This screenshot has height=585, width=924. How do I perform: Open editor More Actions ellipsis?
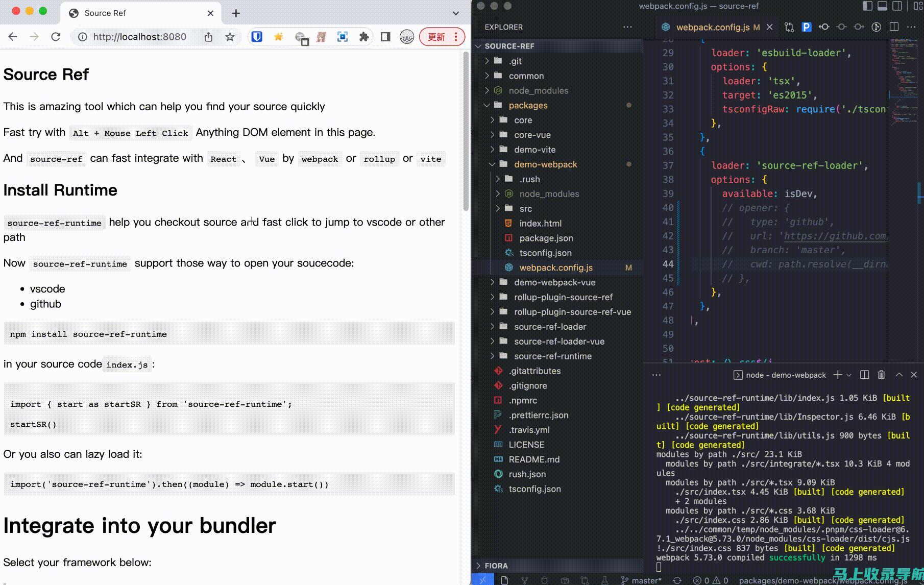(911, 27)
